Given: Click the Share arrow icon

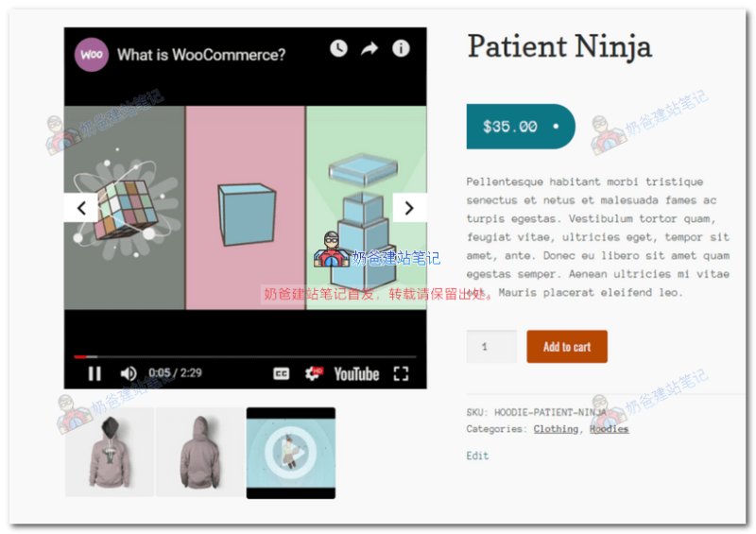Looking at the screenshot, I should pyautogui.click(x=369, y=48).
